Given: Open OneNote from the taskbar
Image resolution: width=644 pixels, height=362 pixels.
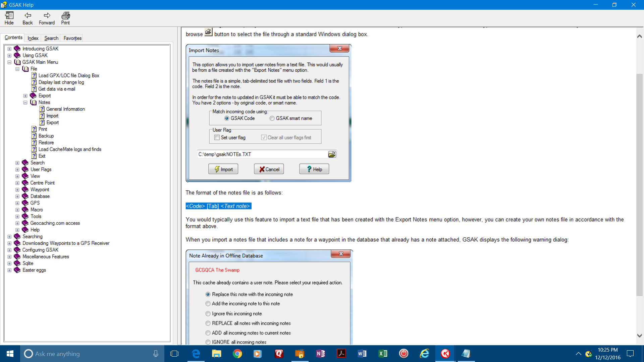Looking at the screenshot, I should tap(320, 354).
